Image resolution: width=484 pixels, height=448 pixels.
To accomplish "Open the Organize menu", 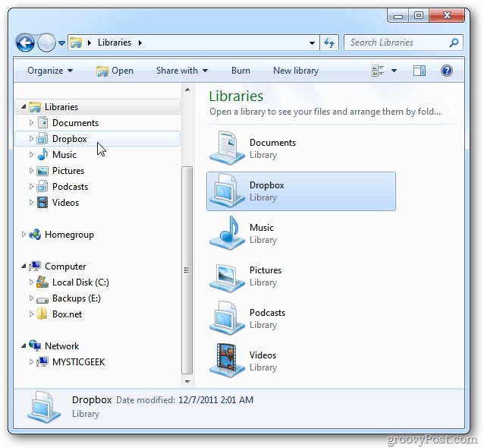I will (x=50, y=71).
